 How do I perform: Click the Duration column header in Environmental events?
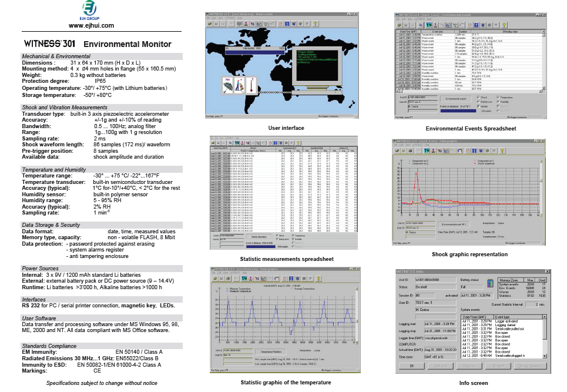(462, 32)
